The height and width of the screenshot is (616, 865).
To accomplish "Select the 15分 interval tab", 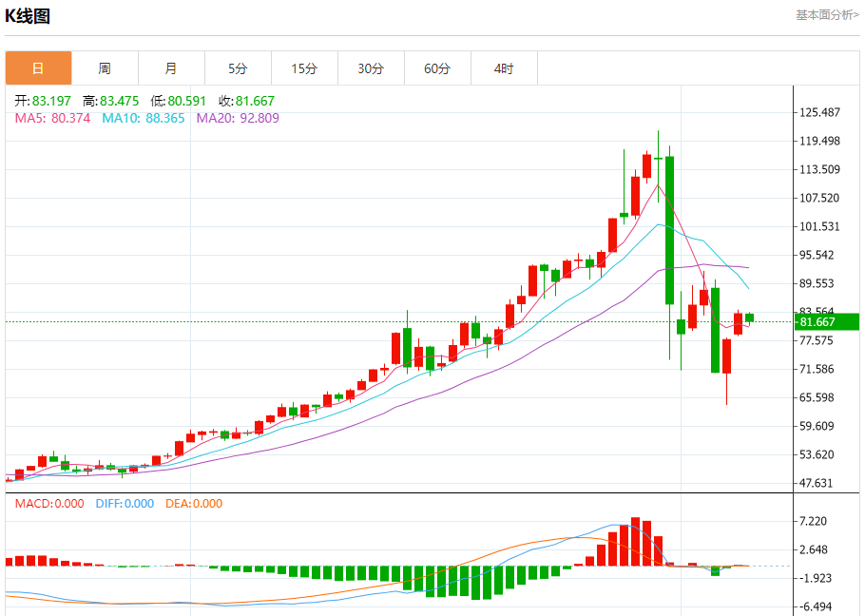I will 304,68.
